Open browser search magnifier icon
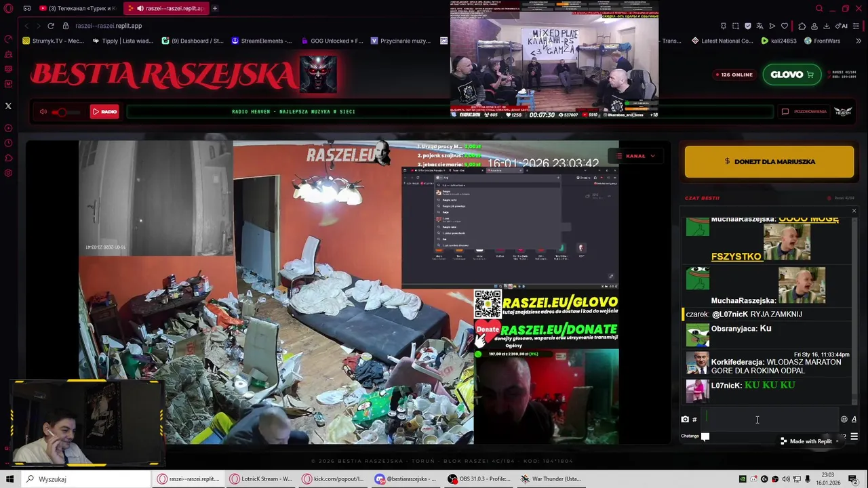868x488 pixels. [819, 8]
